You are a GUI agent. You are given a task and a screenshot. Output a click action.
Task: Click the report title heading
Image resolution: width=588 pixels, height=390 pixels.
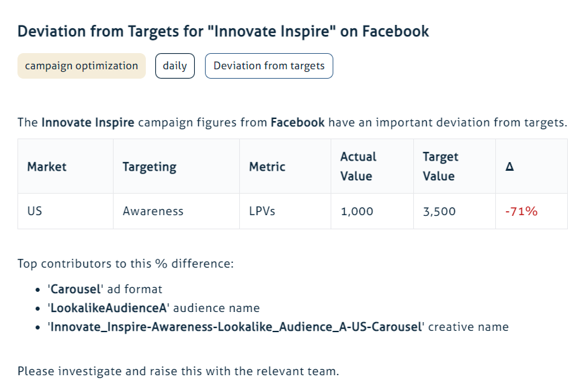(223, 32)
